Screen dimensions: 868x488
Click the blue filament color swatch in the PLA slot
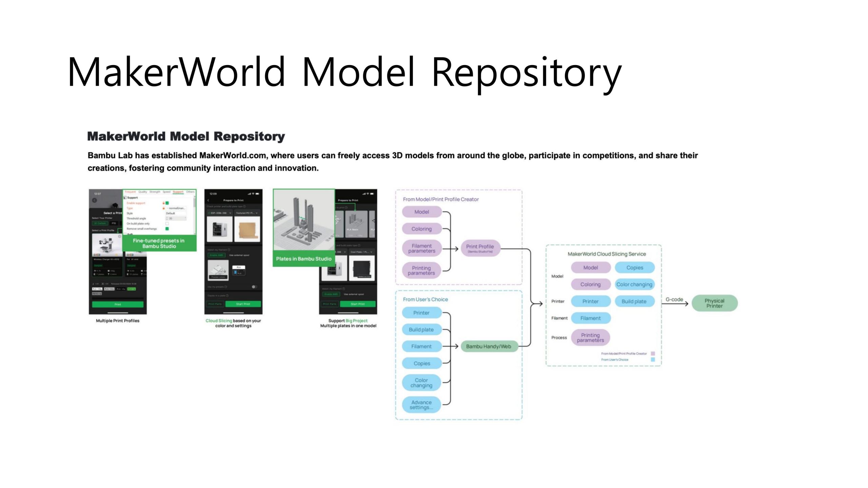click(235, 272)
